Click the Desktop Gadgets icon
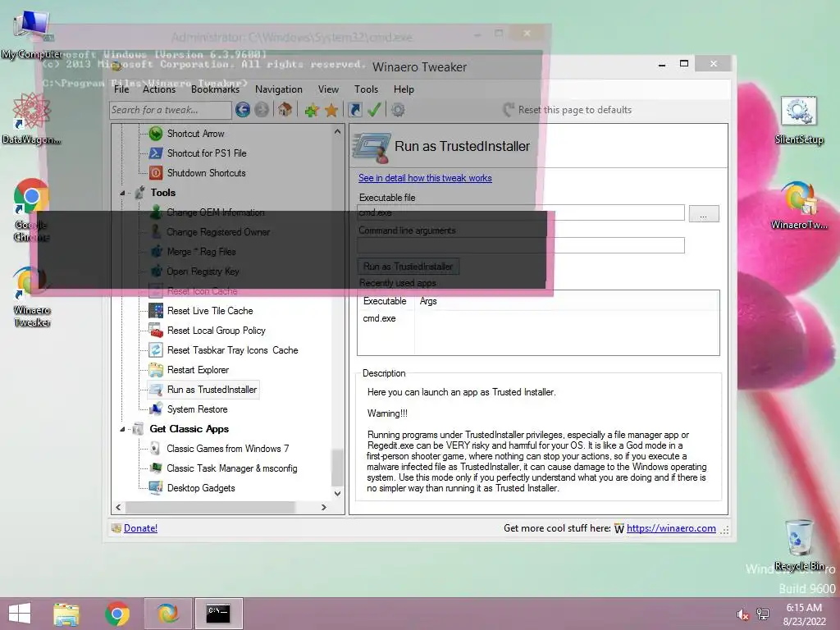 [156, 488]
